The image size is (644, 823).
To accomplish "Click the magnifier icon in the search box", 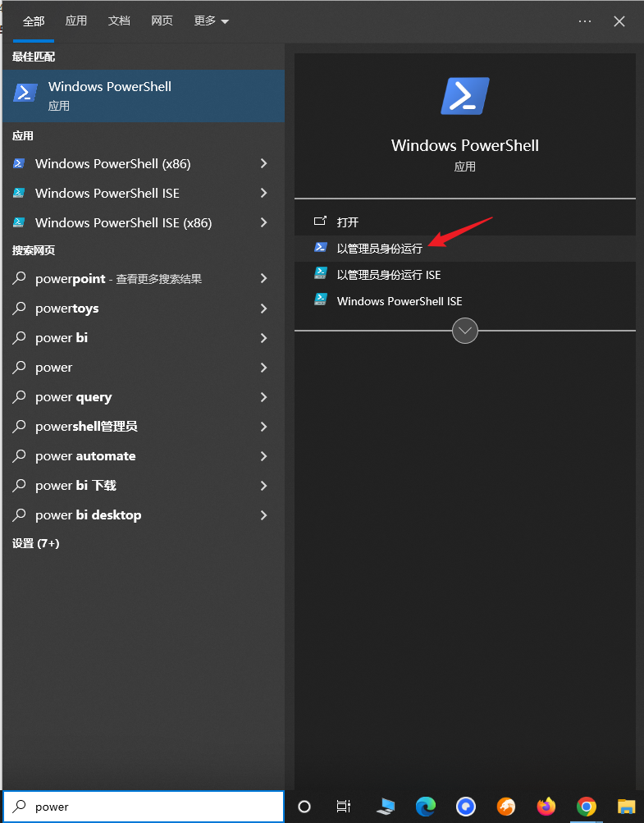I will coord(20,807).
